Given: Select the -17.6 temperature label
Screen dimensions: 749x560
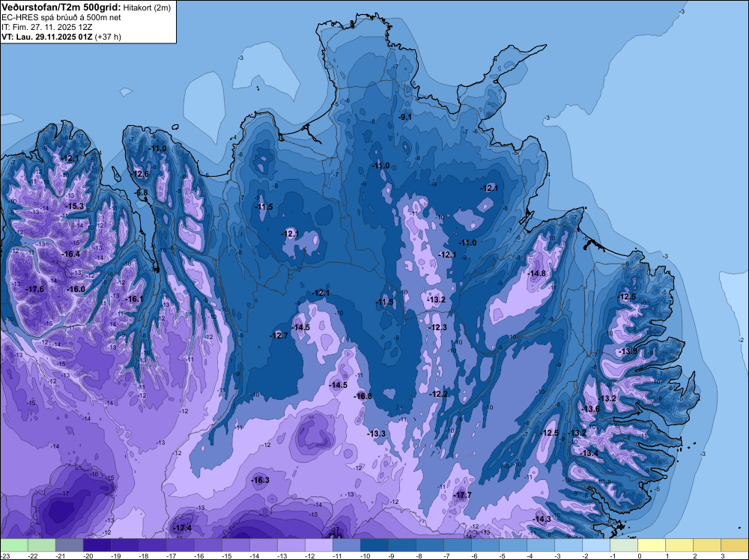Looking at the screenshot, I should [35, 289].
